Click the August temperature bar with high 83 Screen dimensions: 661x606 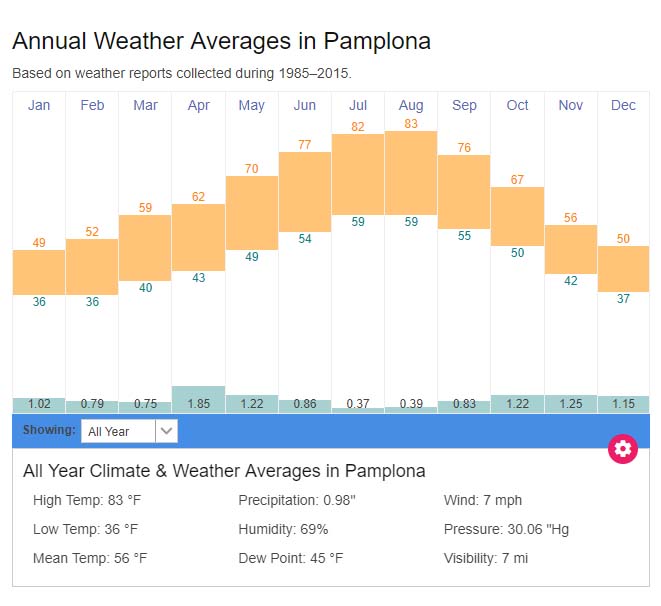(411, 172)
